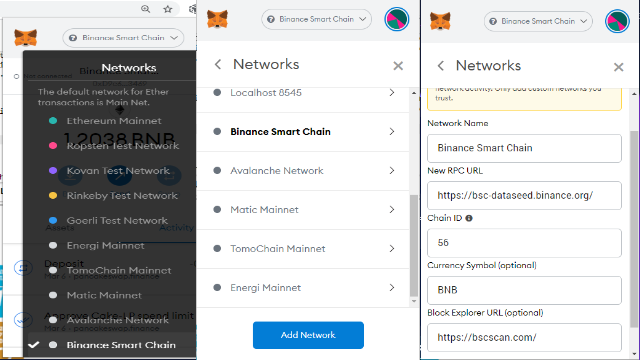Expand the chevron on the Matic Mainnet row

coord(392,210)
